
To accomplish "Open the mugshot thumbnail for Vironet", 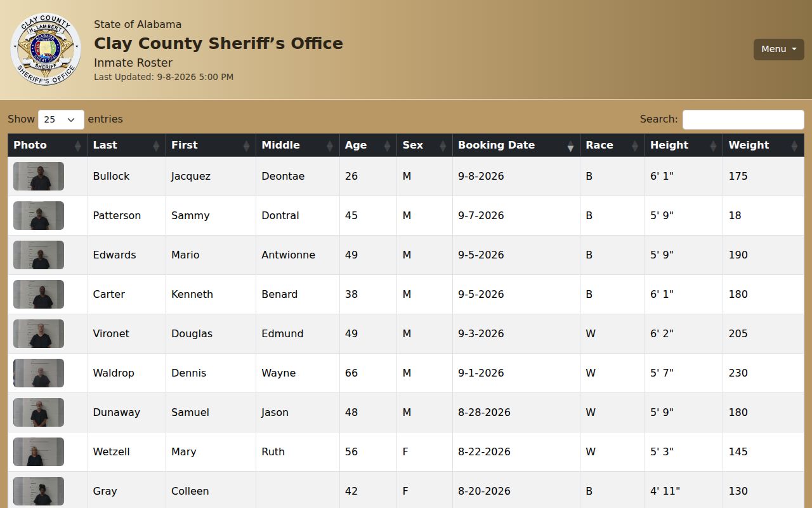I will coord(39,334).
